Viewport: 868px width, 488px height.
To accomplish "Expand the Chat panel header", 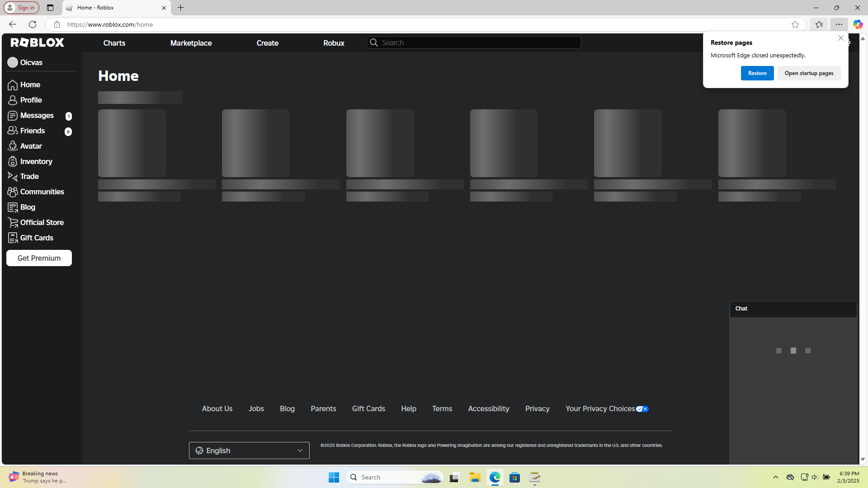I will pos(793,309).
